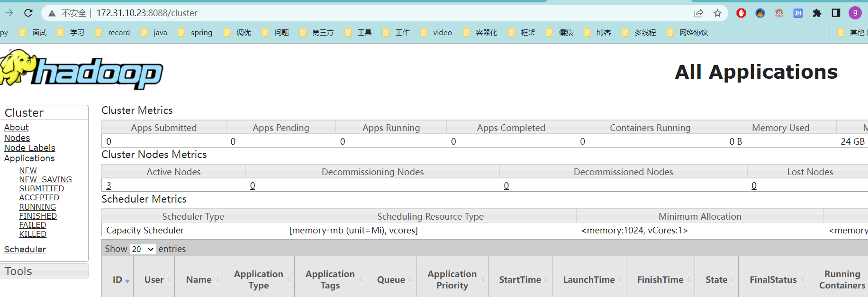This screenshot has width=868, height=297.
Task: Open the About cluster link
Action: pyautogui.click(x=17, y=127)
